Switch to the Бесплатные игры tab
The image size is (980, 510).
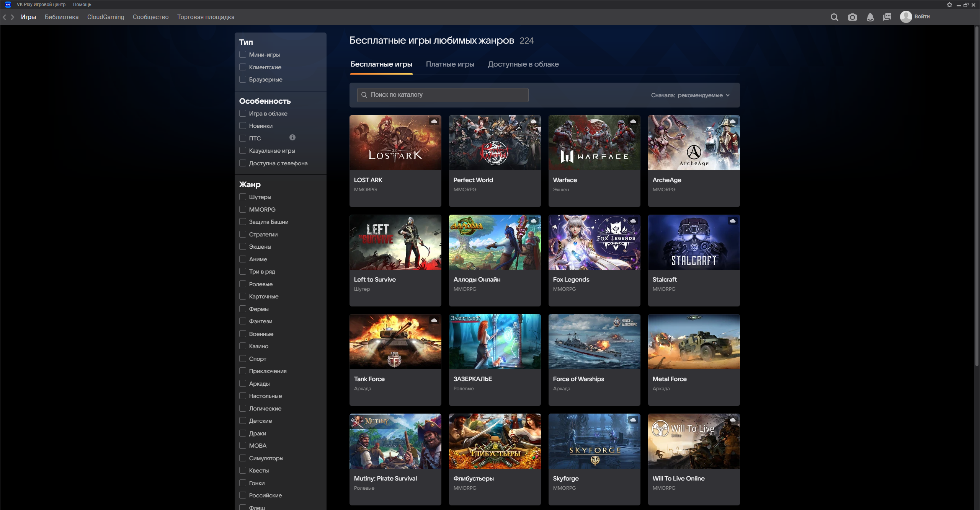tap(381, 64)
